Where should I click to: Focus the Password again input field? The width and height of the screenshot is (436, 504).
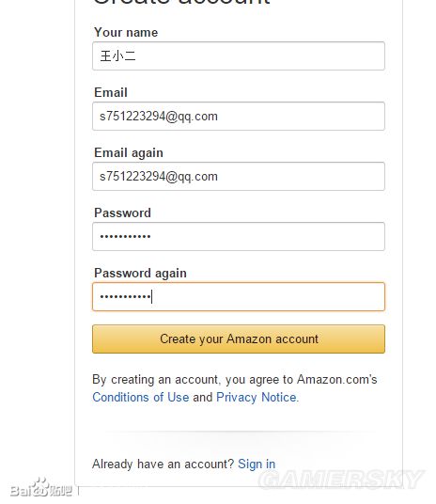coord(239,296)
